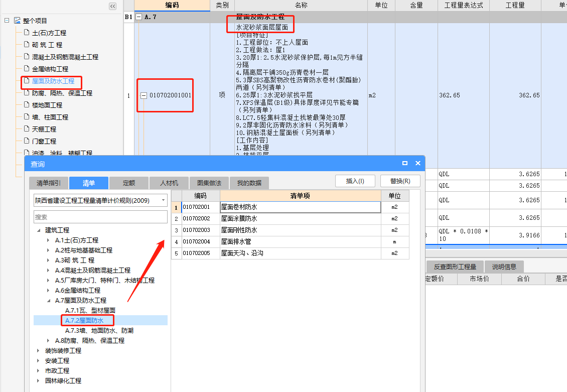Select 屋面刚性防水 list item
This screenshot has height=392, width=567.
pos(300,230)
